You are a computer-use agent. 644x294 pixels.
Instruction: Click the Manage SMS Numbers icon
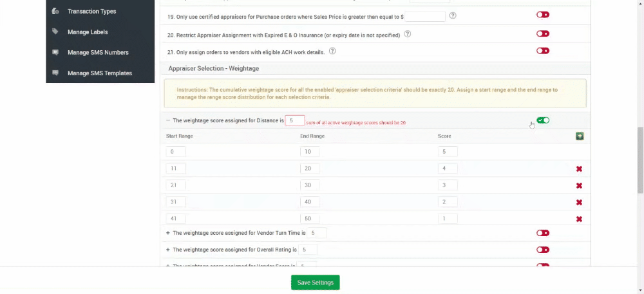[55, 52]
